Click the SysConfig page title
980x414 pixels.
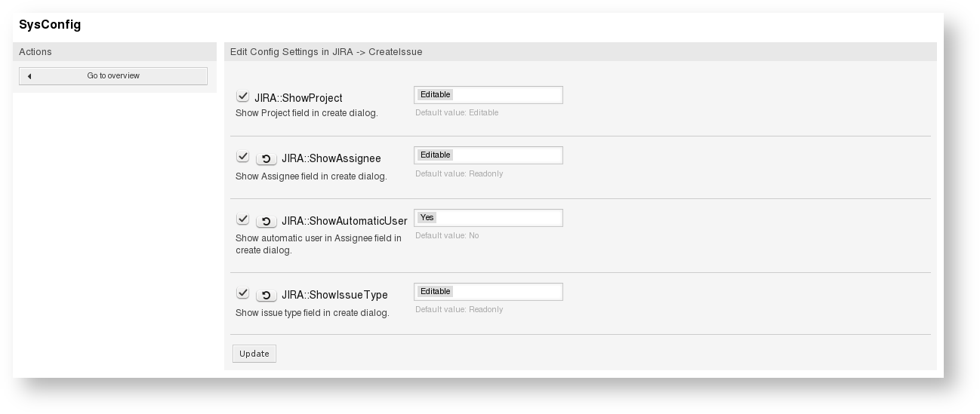click(x=50, y=25)
